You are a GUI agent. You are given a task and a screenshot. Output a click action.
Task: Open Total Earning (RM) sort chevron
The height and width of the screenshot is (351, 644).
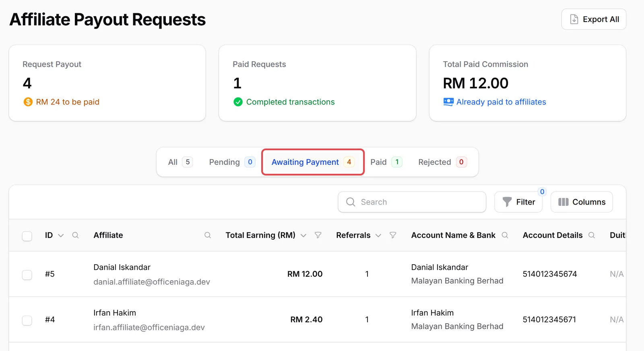coord(303,236)
